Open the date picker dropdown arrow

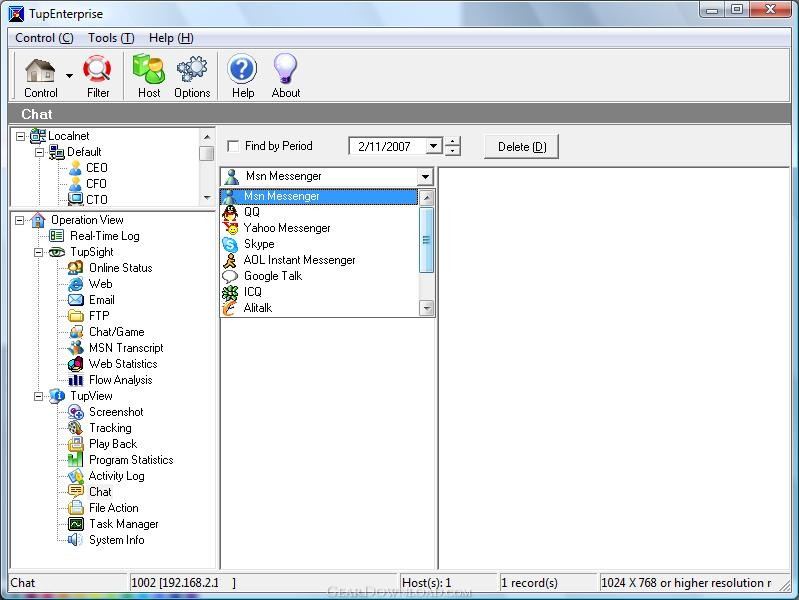[433, 146]
